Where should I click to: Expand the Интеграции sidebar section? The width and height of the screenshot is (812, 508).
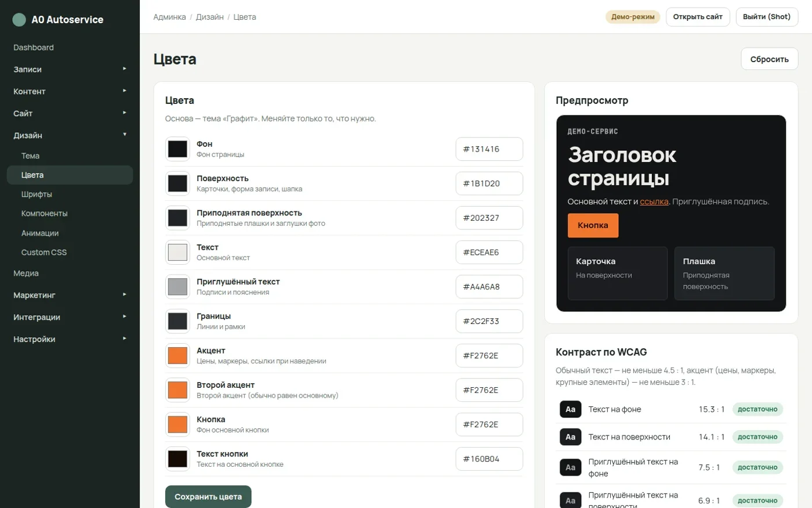tap(70, 317)
